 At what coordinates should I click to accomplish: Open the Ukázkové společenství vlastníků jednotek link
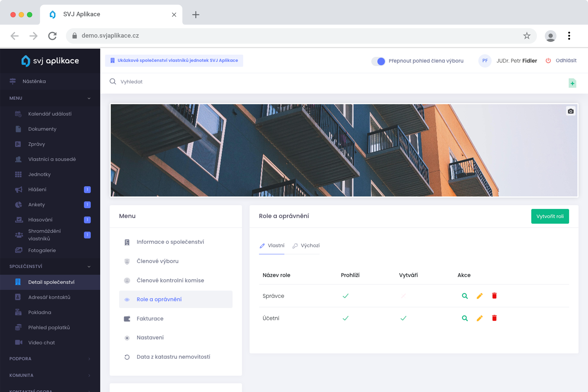(x=174, y=61)
